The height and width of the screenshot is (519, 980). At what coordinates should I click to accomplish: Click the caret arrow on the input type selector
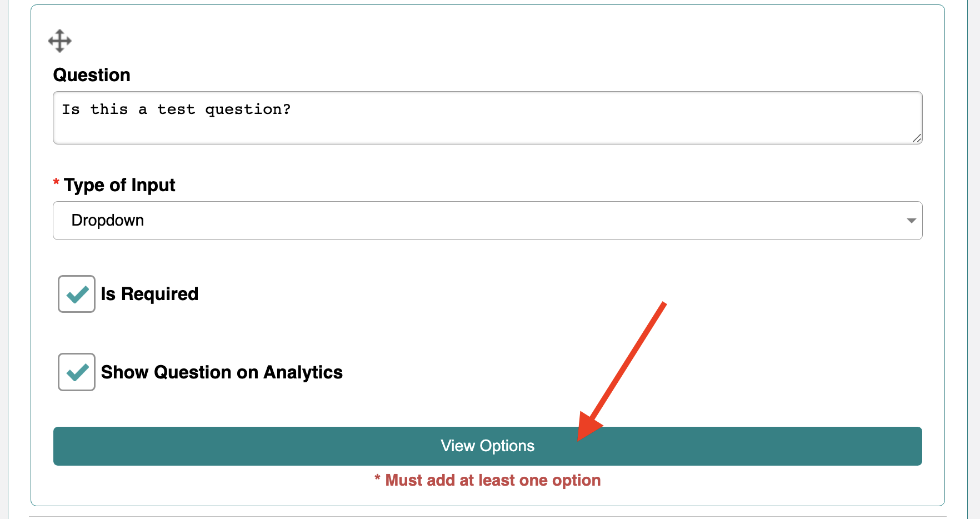tap(911, 221)
